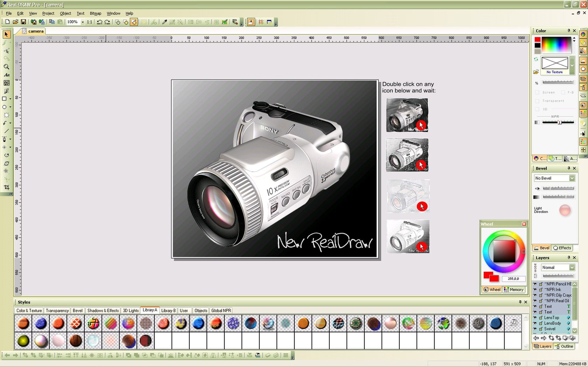
Task: Select the eyedropper color picker tool
Action: (164, 22)
